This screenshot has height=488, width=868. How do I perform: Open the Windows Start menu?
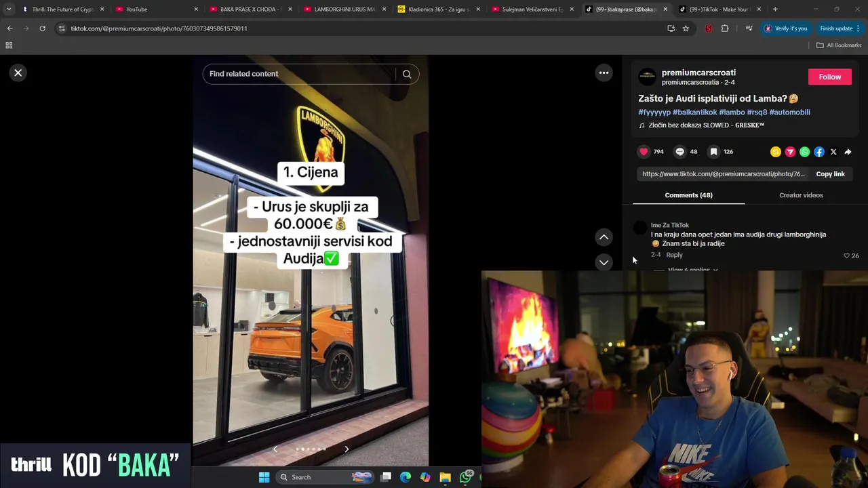264,477
